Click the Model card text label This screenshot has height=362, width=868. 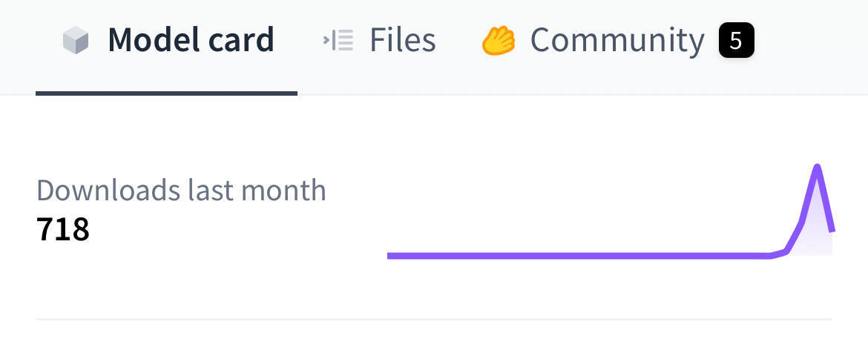191,40
